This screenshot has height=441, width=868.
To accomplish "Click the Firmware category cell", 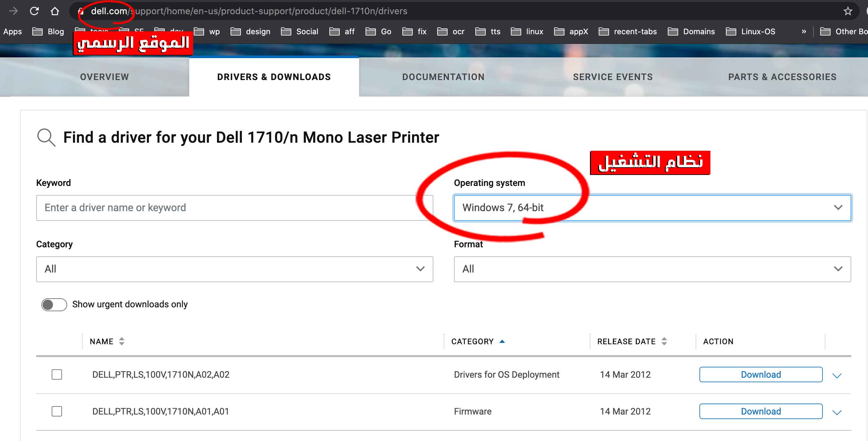I will tap(472, 411).
